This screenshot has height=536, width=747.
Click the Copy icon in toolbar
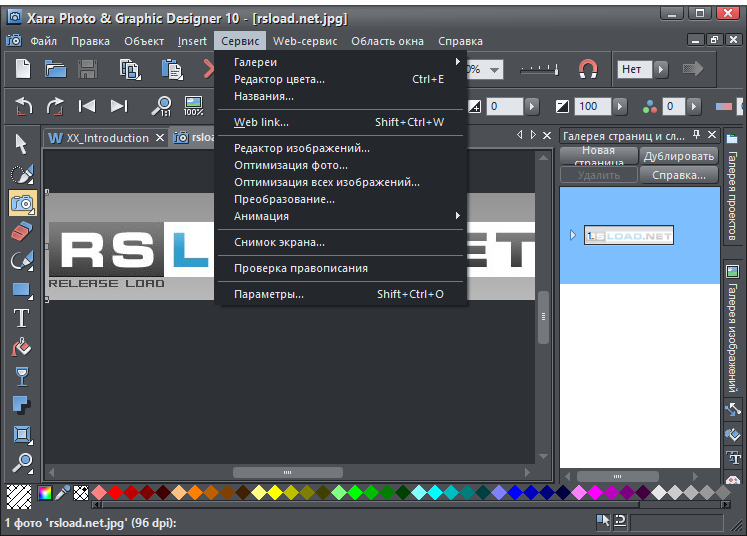(130, 70)
